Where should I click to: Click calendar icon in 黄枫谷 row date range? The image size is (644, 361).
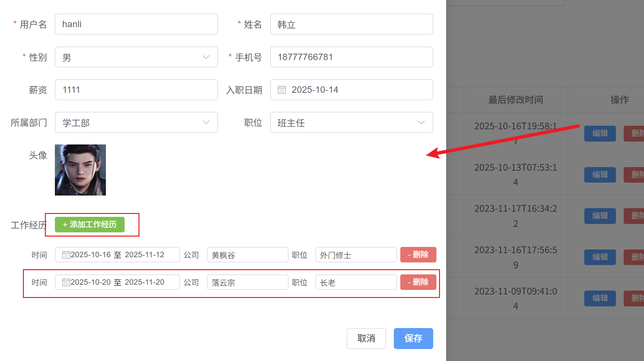pyautogui.click(x=66, y=255)
